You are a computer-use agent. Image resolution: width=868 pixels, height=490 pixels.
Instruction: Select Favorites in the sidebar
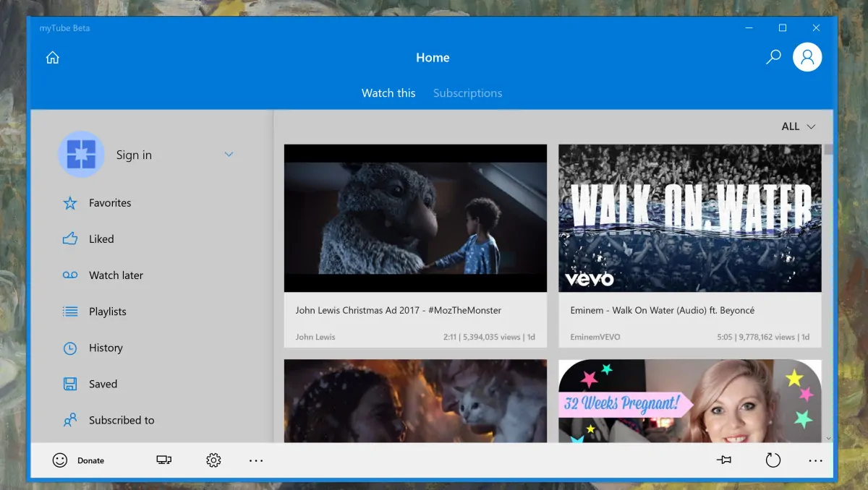click(110, 203)
